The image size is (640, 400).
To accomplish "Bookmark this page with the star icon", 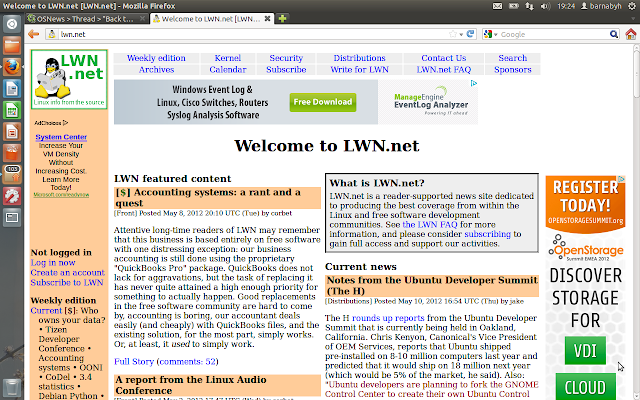I will 453,34.
